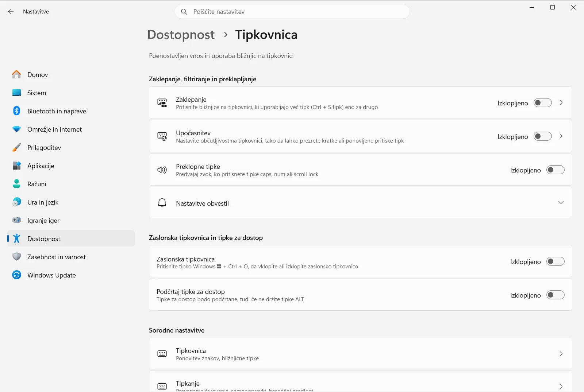The height and width of the screenshot is (392, 584).
Task: Click the Igranje iger controller icon
Action: (16, 220)
